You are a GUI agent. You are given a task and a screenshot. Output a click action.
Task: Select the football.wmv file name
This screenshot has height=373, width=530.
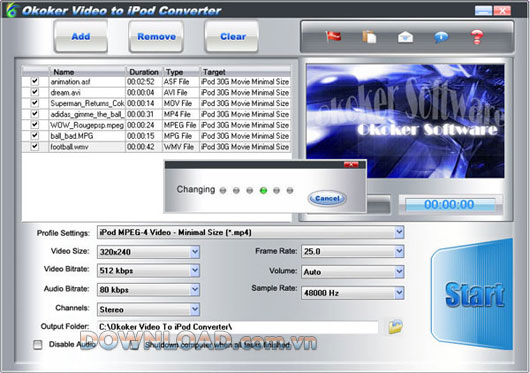click(x=69, y=147)
